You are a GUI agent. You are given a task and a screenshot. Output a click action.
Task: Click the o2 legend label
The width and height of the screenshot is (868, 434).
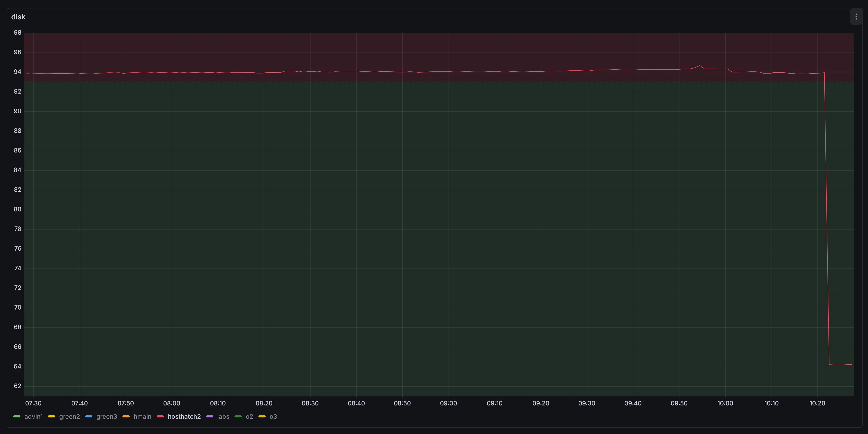249,416
